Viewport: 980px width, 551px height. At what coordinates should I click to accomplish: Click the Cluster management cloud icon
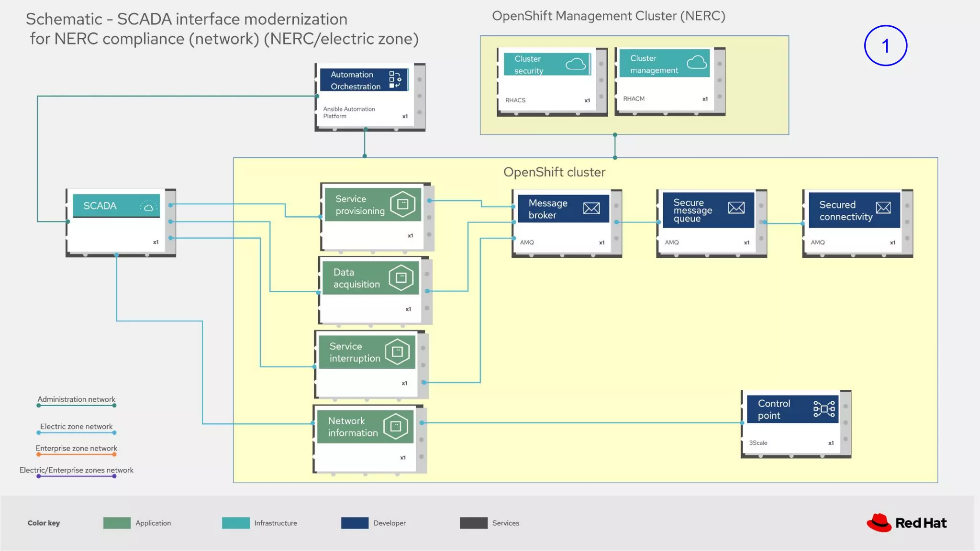click(697, 62)
